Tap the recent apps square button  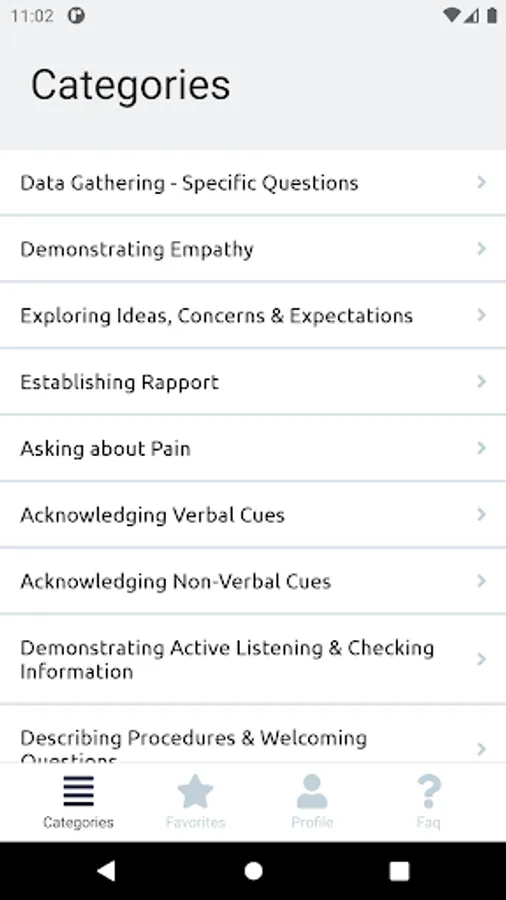(399, 871)
